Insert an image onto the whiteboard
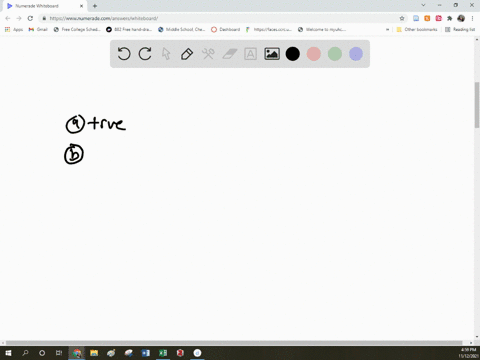This screenshot has height=360, width=480. click(272, 54)
